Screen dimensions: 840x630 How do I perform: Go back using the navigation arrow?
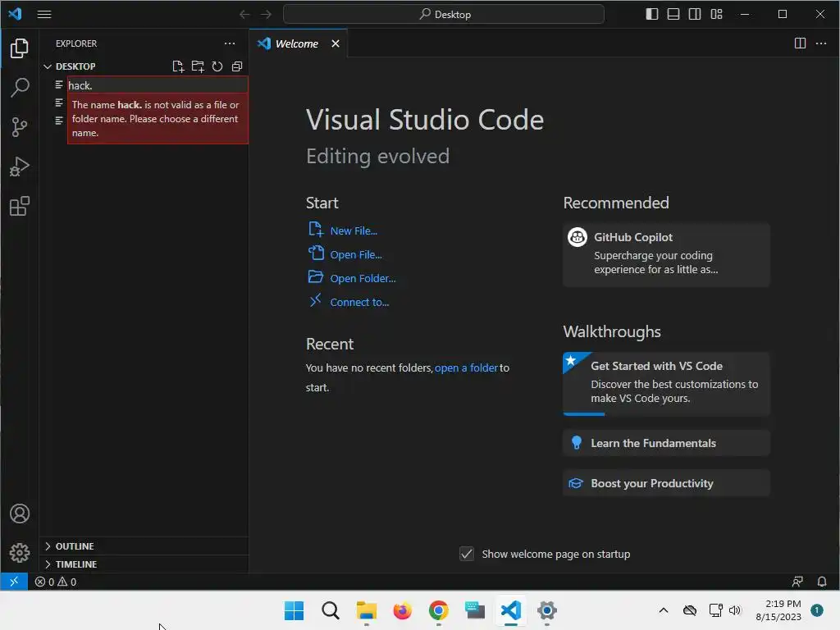tap(244, 15)
